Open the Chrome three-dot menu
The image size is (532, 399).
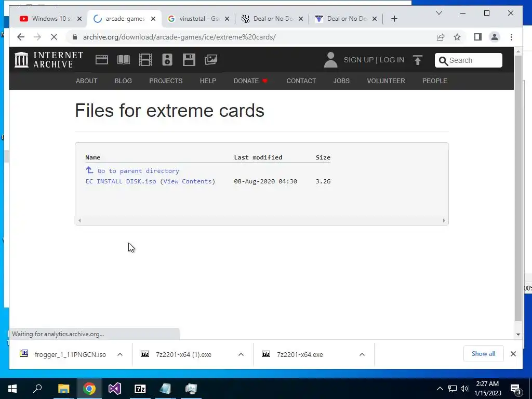[x=511, y=37]
